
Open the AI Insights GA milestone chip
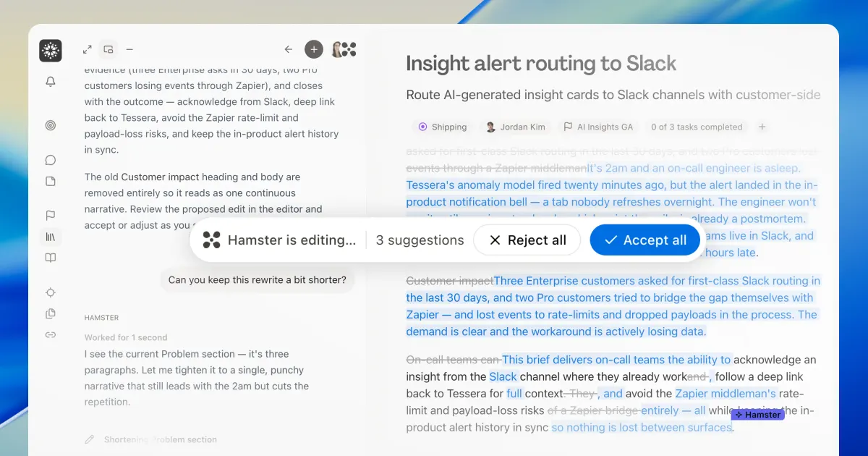coord(598,127)
